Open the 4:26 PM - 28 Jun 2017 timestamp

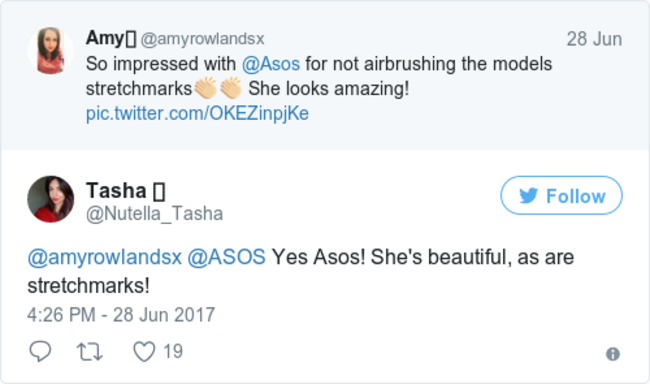click(x=121, y=315)
